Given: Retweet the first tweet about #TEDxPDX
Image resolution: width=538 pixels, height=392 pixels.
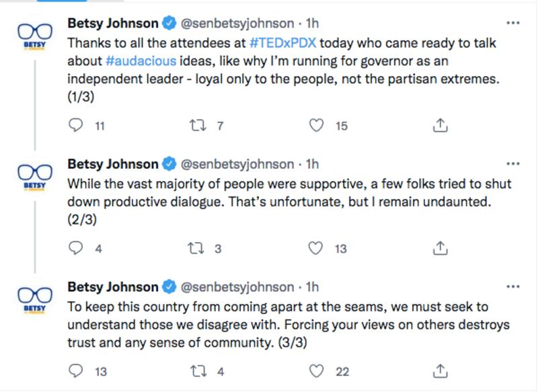Looking at the screenshot, I should (x=198, y=126).
